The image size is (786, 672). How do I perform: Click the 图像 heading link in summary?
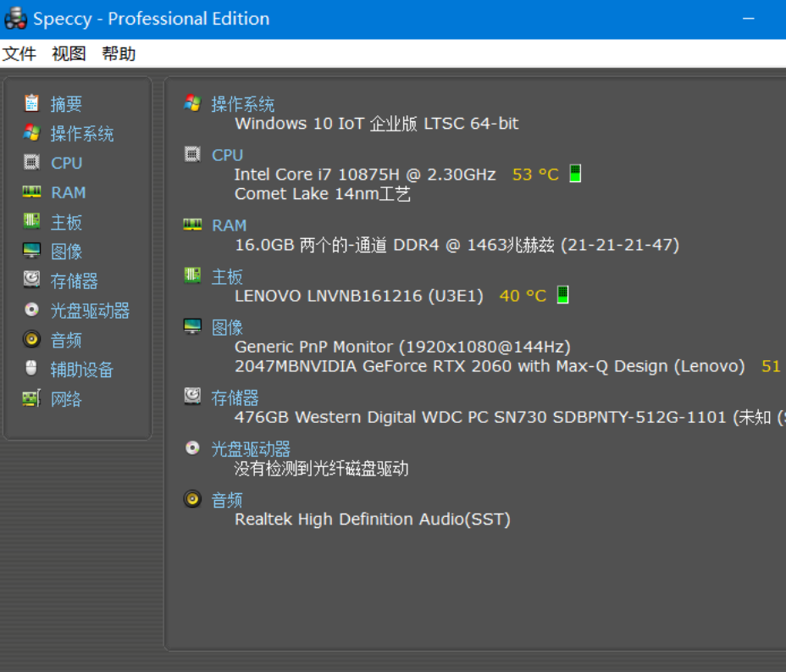click(227, 328)
